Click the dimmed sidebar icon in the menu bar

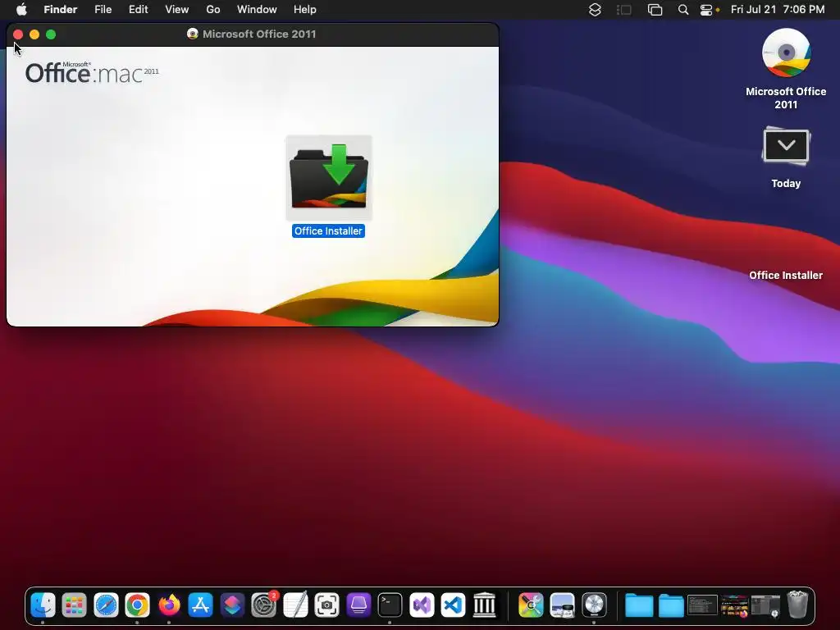pyautogui.click(x=624, y=10)
